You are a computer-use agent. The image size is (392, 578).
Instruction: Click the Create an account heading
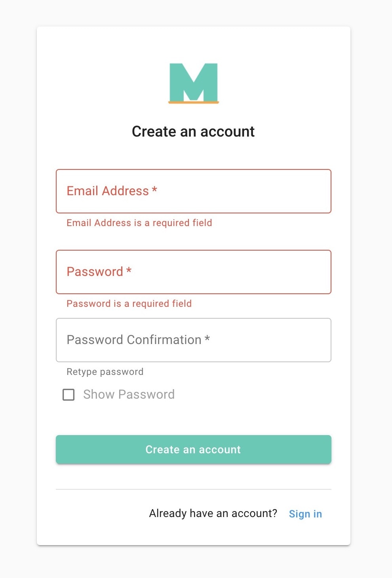pos(193,131)
